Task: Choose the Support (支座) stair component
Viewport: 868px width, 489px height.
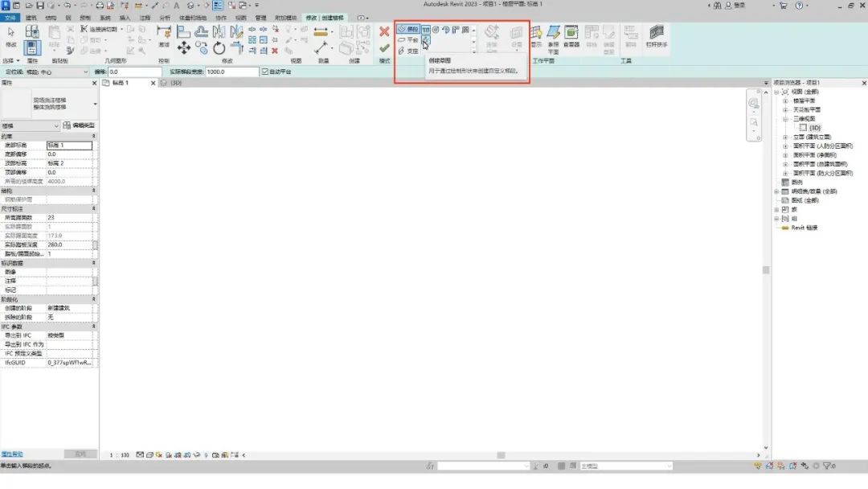Action: 408,51
